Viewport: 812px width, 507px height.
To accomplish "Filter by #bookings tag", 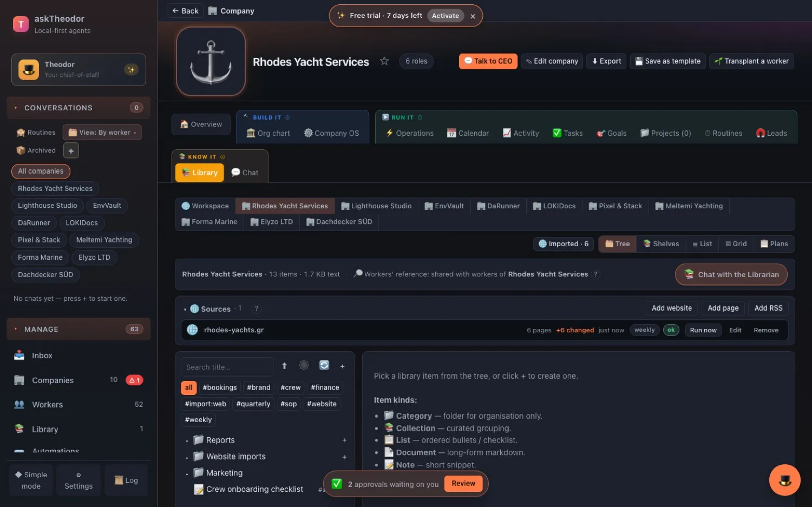I will click(x=220, y=388).
